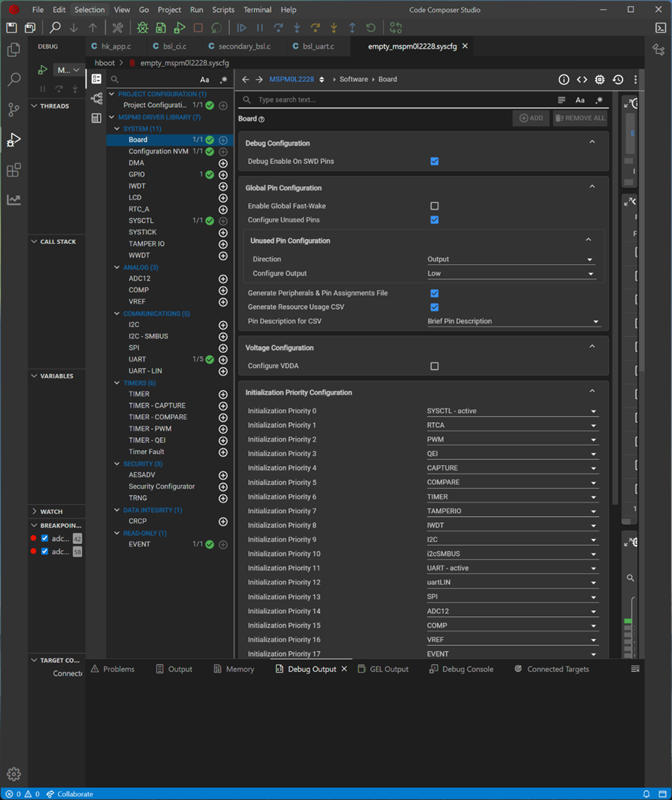Click the MSPM0L2228 device link
The height and width of the screenshot is (800, 672).
tap(291, 80)
